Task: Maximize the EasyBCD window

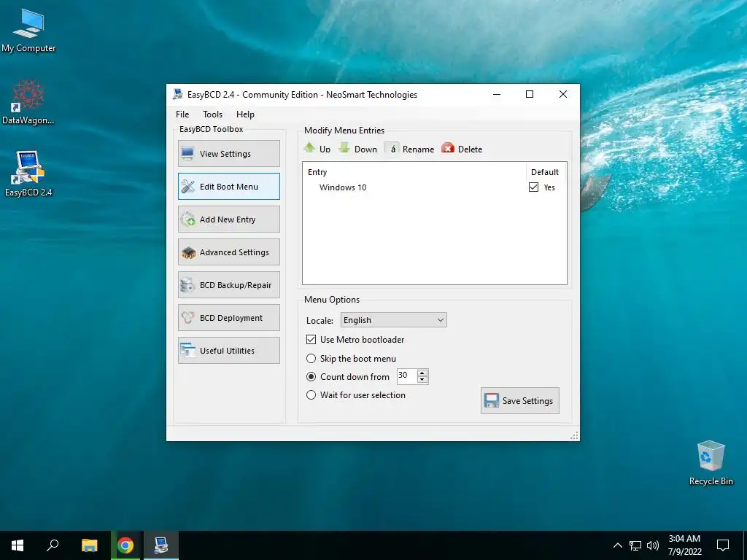Action: [530, 94]
